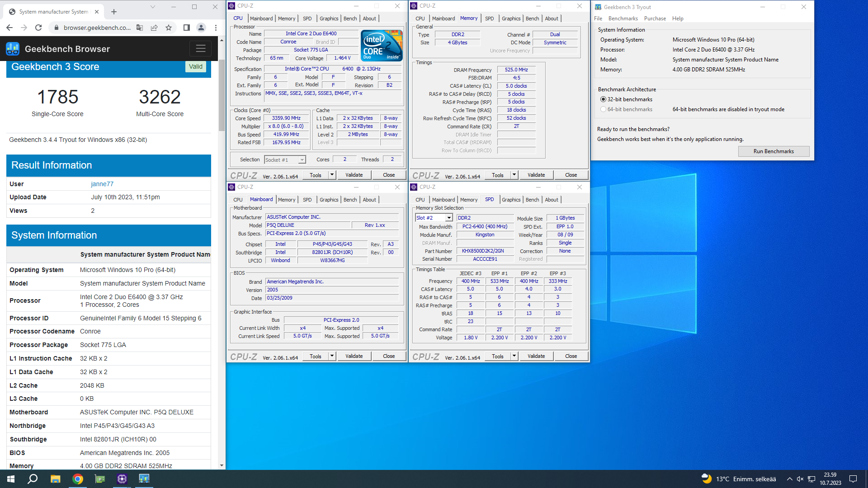Image resolution: width=868 pixels, height=488 pixels.
Task: Click Run Benchmarks button
Action: pos(774,151)
